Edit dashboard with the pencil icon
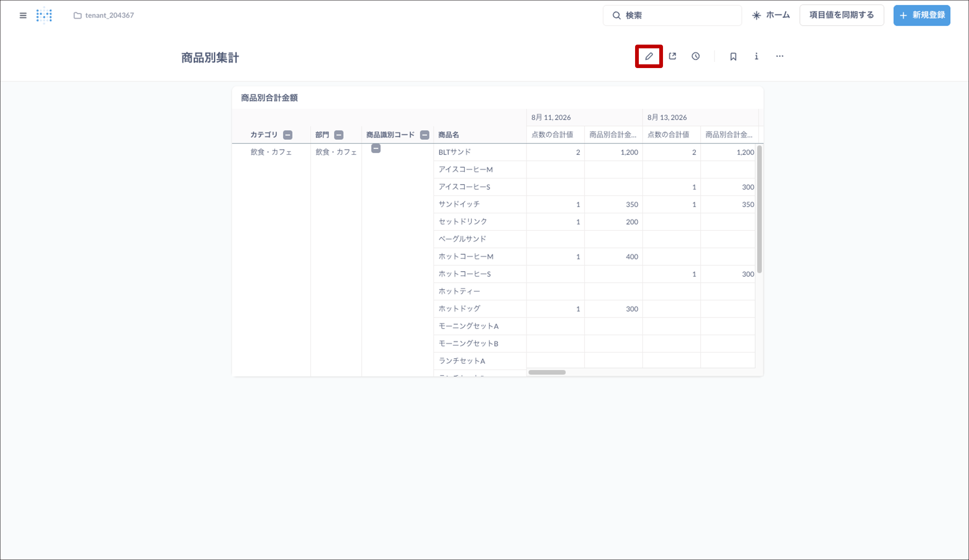 (x=649, y=56)
